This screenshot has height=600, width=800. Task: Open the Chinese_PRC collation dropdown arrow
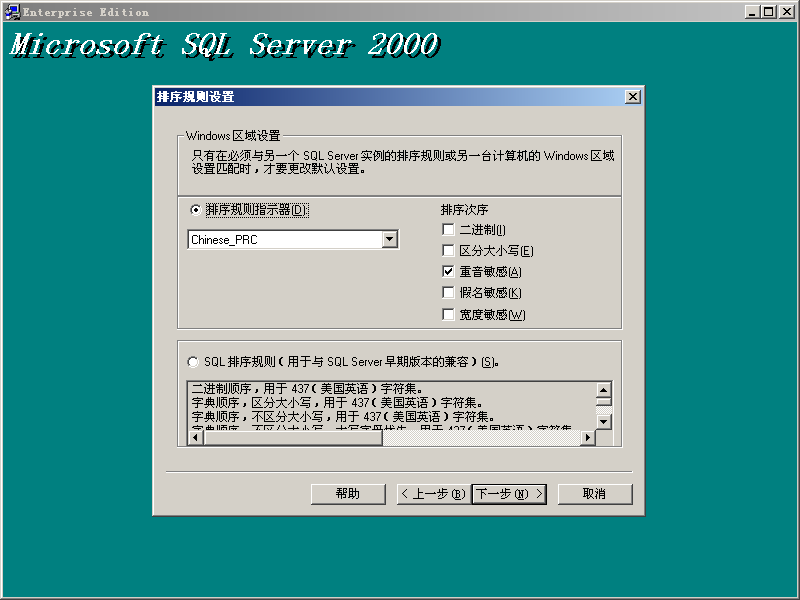[x=390, y=239]
